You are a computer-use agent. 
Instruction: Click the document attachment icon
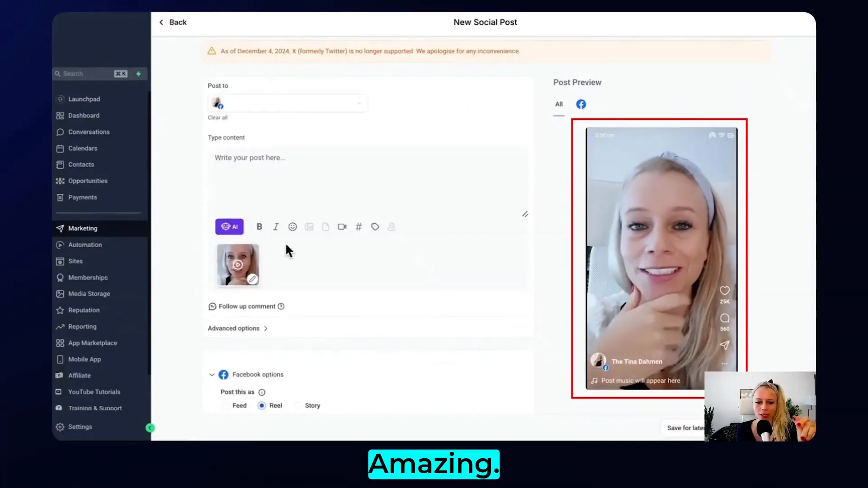(325, 227)
